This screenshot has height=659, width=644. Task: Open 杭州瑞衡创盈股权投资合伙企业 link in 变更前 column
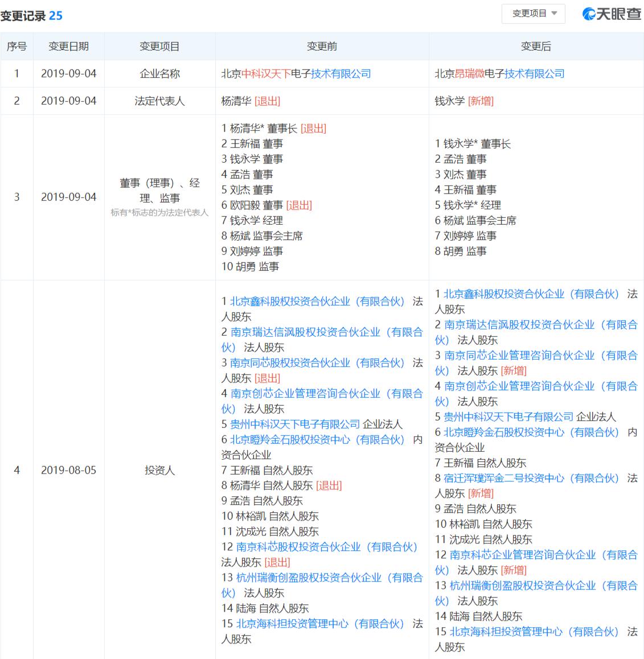click(322, 585)
